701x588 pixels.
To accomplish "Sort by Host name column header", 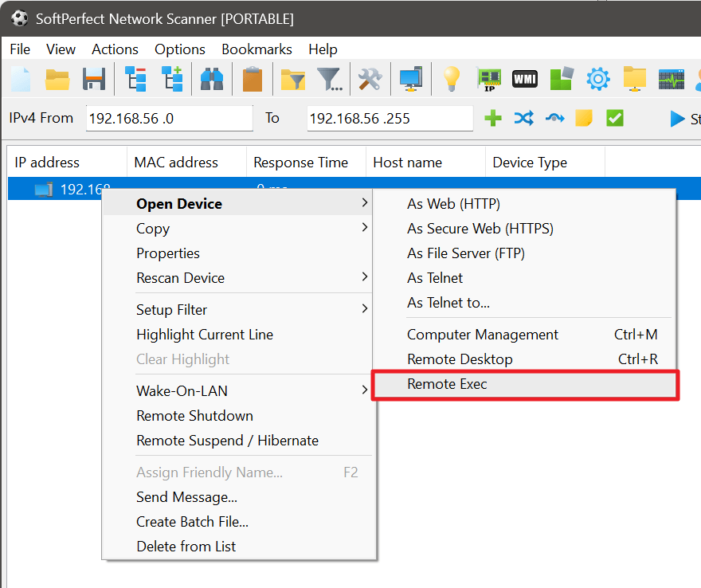I will [425, 163].
